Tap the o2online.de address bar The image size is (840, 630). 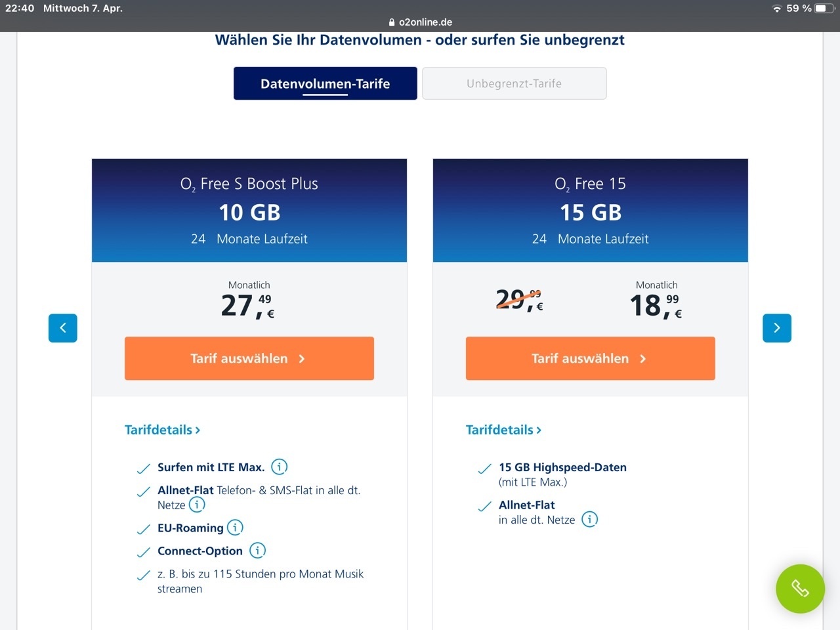click(420, 22)
